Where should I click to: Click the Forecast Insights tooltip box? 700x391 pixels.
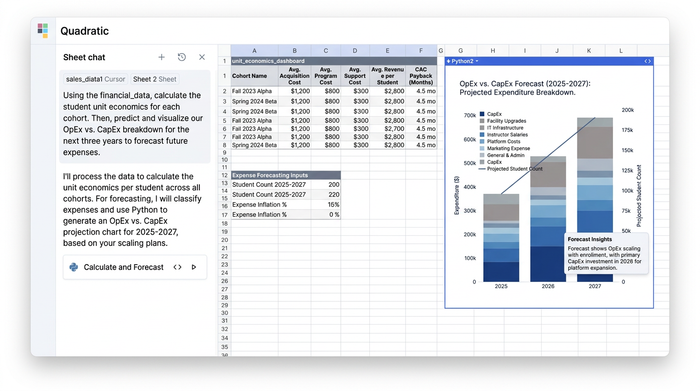coord(606,253)
